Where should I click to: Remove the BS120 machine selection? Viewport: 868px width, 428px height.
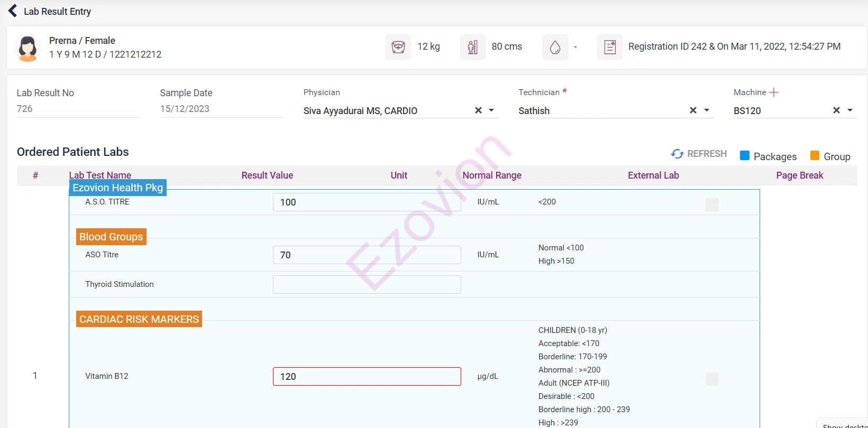tap(836, 110)
